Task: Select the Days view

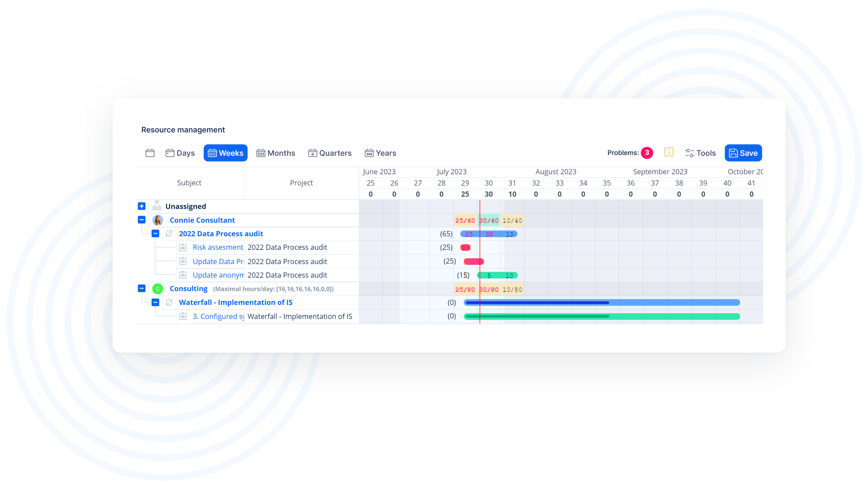Action: pos(180,153)
